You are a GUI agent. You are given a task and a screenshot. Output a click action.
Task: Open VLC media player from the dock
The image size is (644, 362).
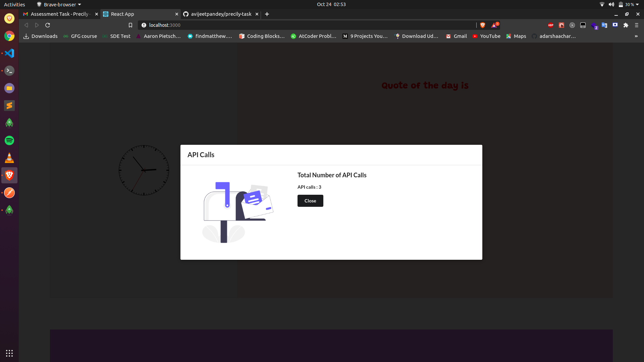9,158
